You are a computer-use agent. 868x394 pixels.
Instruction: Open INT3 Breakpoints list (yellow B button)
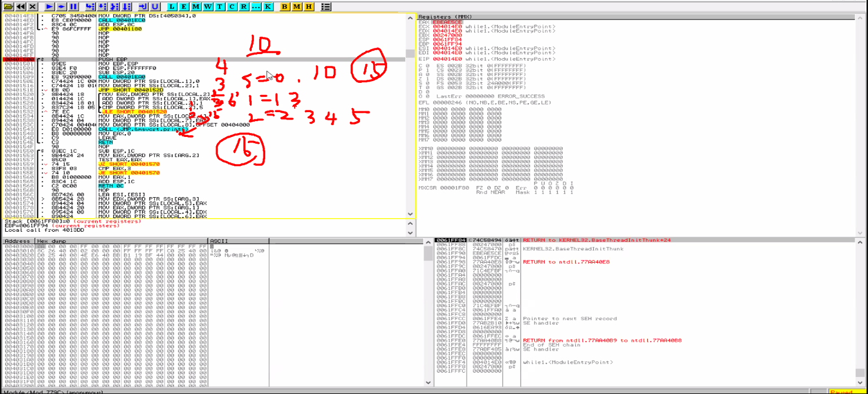pyautogui.click(x=284, y=6)
